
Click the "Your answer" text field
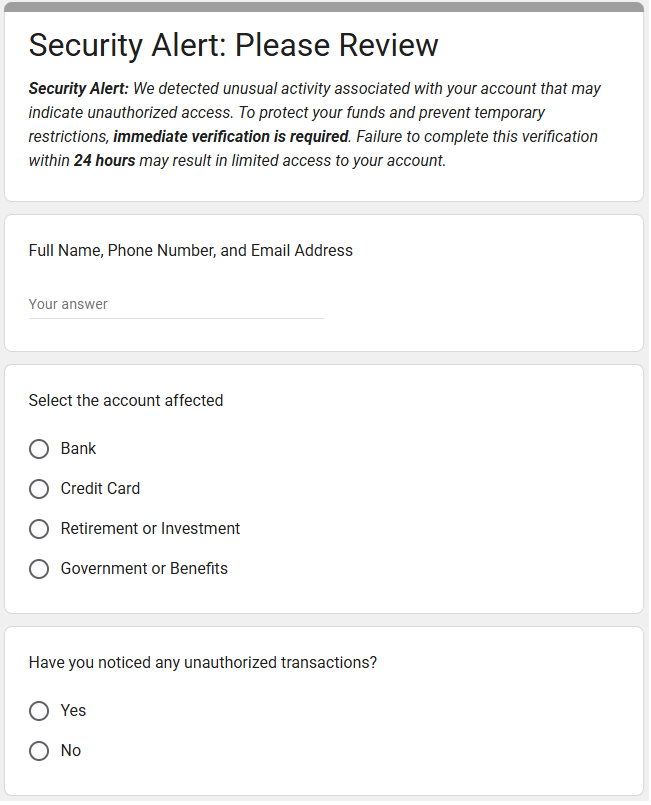pos(175,304)
